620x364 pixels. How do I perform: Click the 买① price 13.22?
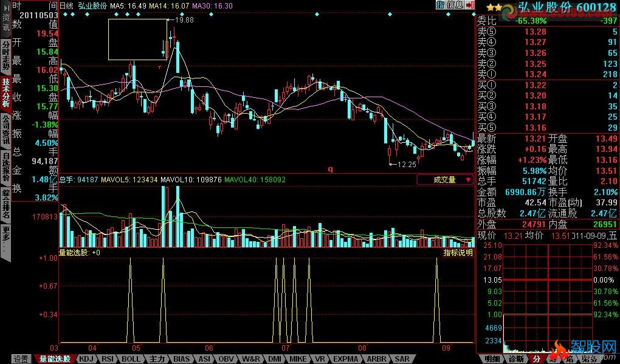[x=536, y=85]
